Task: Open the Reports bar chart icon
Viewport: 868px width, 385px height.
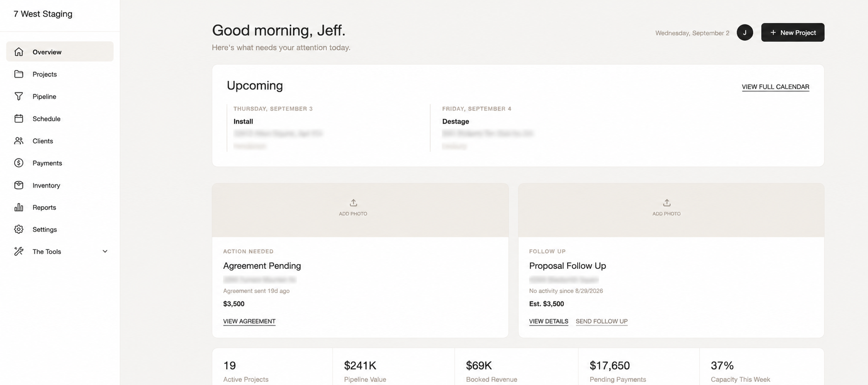Action: (x=19, y=207)
